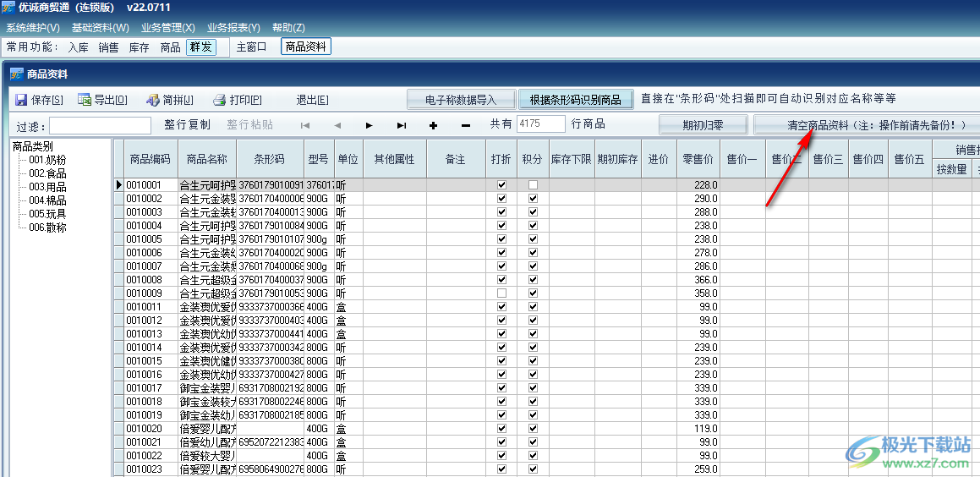This screenshot has width=980, height=477.
Task: Click the 过滤 filter input field
Action: [x=100, y=126]
